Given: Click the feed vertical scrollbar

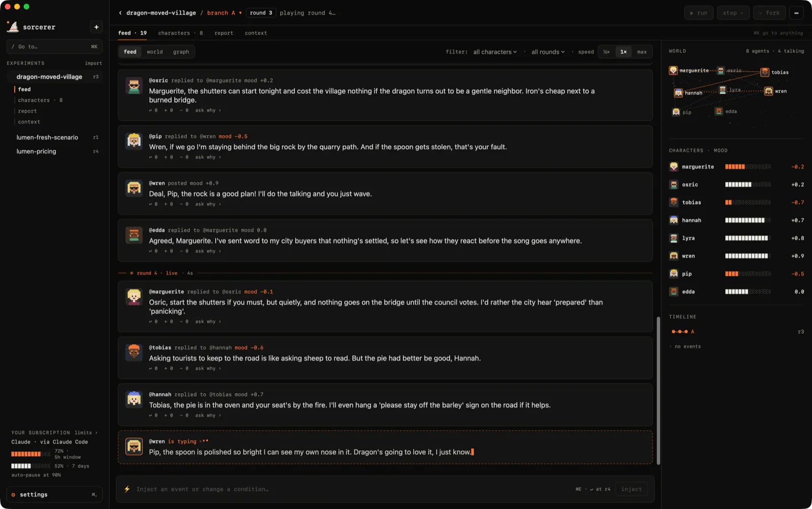Looking at the screenshot, I should (658, 390).
